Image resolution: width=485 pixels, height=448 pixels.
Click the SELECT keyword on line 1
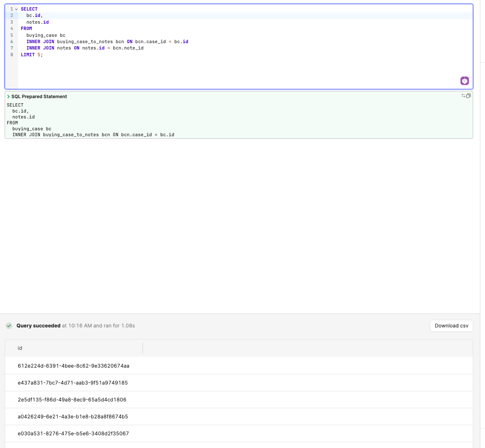coord(29,9)
